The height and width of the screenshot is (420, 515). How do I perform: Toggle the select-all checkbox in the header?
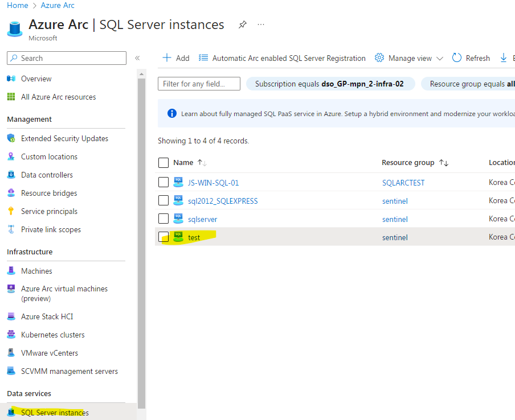(164, 163)
